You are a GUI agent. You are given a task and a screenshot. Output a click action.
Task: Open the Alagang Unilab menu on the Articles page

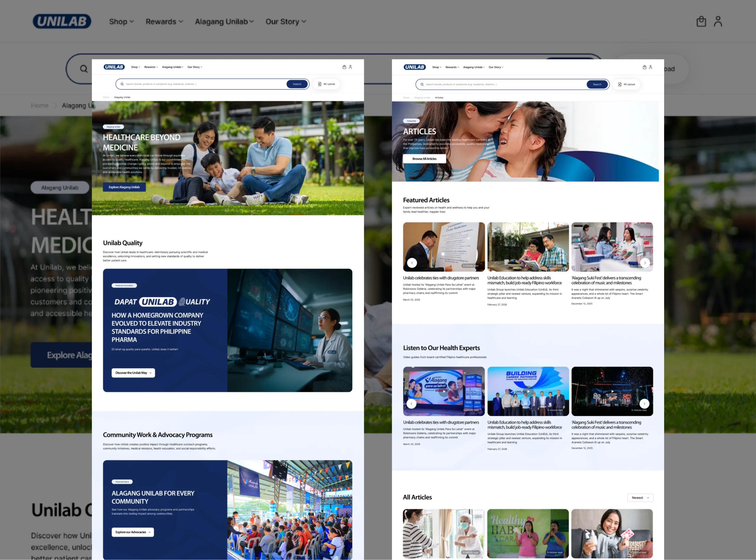(474, 67)
